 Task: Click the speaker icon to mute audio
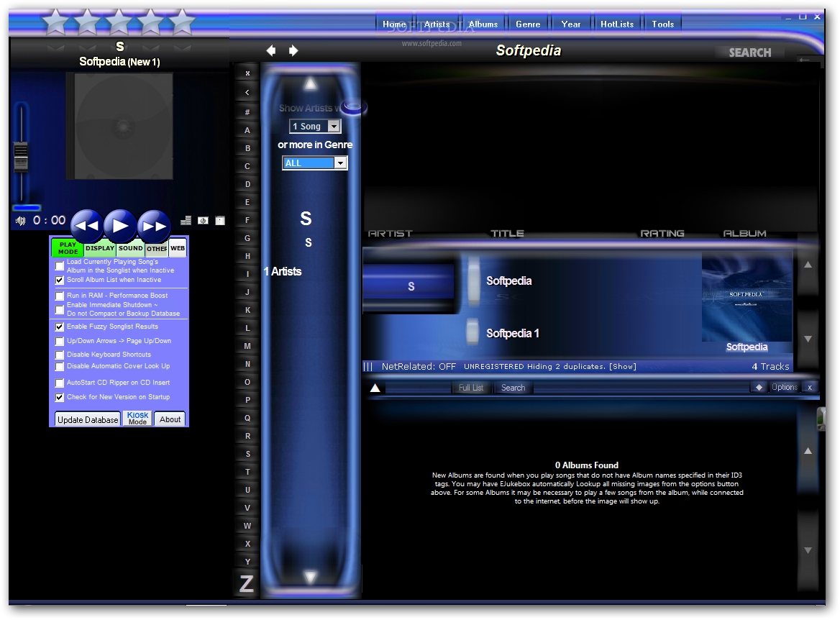tap(20, 220)
